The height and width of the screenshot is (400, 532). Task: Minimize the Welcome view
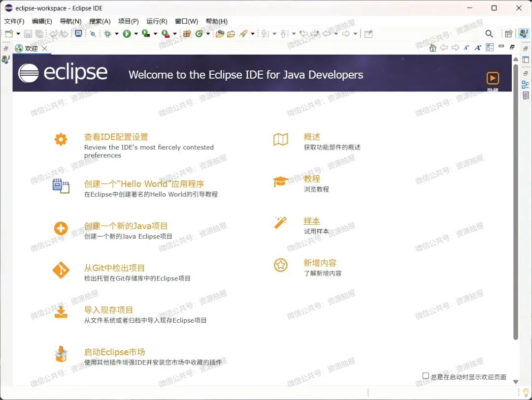coord(501,46)
